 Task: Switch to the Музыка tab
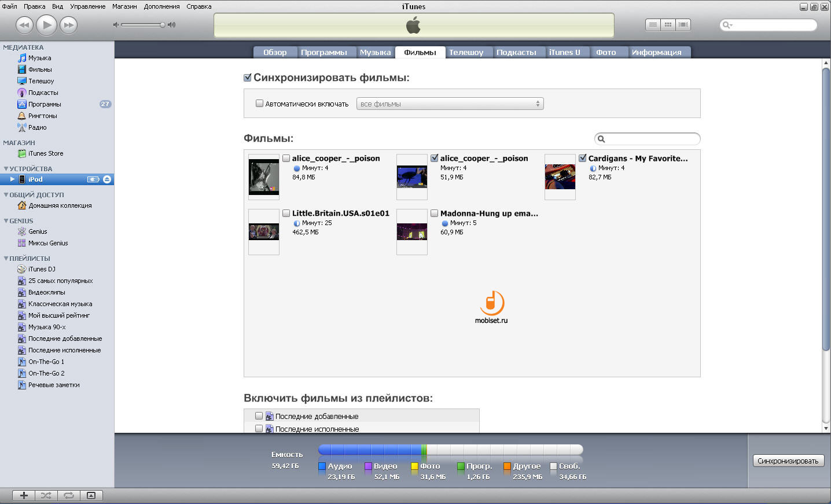point(375,52)
